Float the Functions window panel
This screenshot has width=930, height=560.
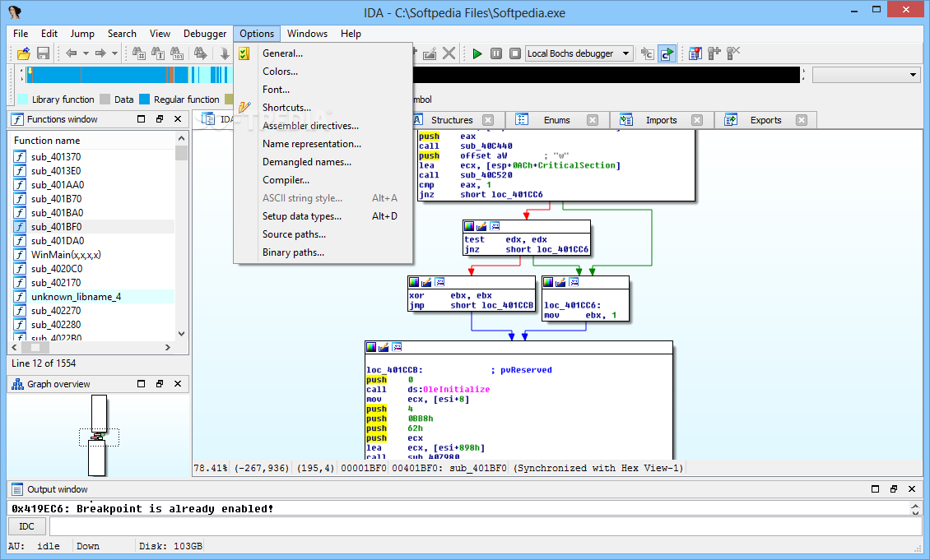pyautogui.click(x=160, y=119)
